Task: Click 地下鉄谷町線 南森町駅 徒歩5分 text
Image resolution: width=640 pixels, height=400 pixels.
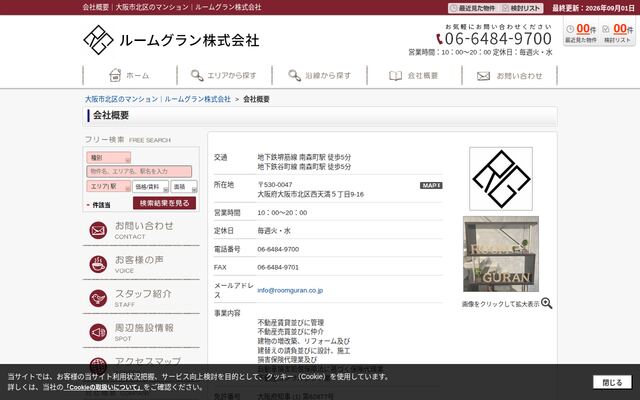Action: (304, 167)
